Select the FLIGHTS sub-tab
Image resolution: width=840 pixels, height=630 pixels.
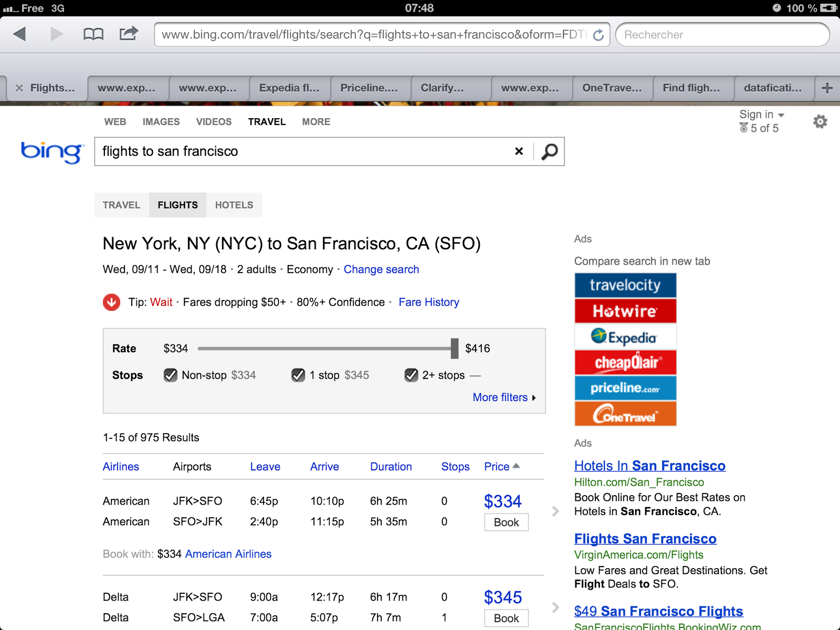[x=178, y=205]
